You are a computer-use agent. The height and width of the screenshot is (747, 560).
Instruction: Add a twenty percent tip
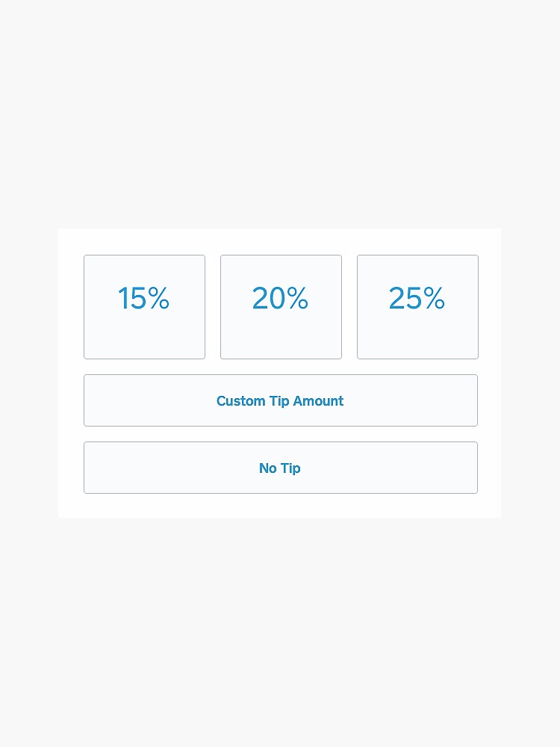(281, 306)
